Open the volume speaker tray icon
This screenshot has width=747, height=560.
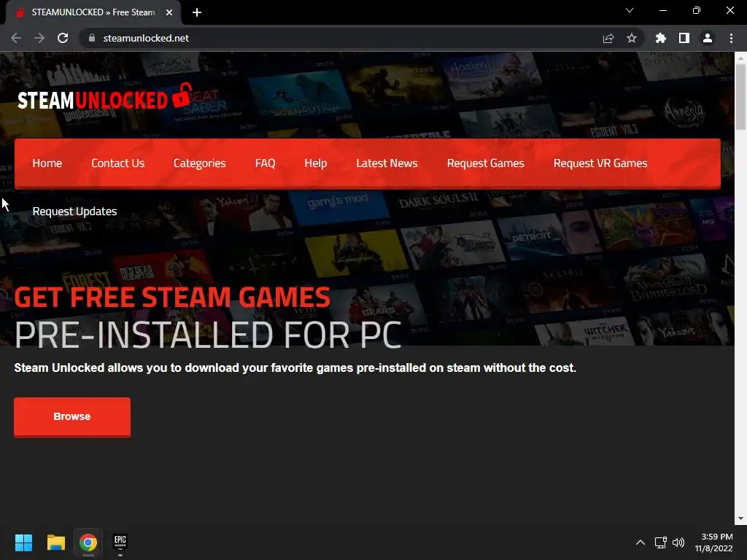[x=678, y=542]
